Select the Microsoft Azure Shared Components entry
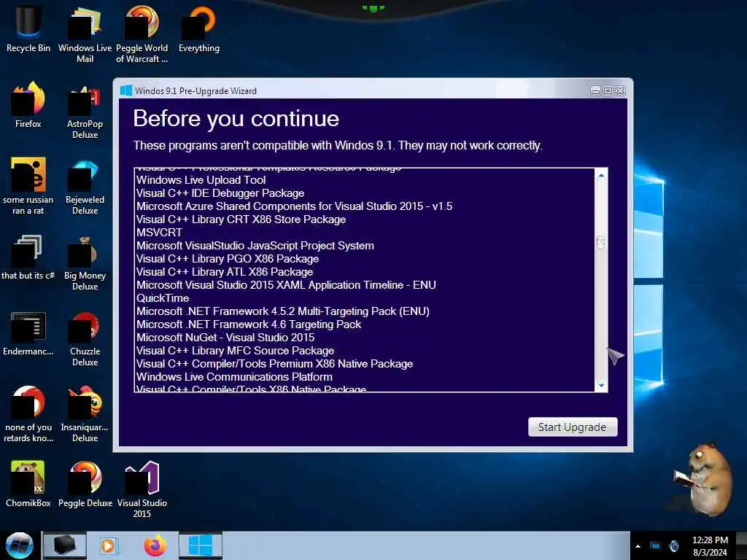This screenshot has height=560, width=747. click(295, 206)
